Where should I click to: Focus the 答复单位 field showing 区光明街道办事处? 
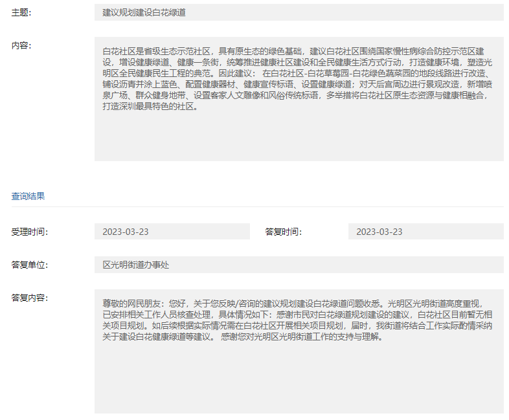pyautogui.click(x=299, y=265)
